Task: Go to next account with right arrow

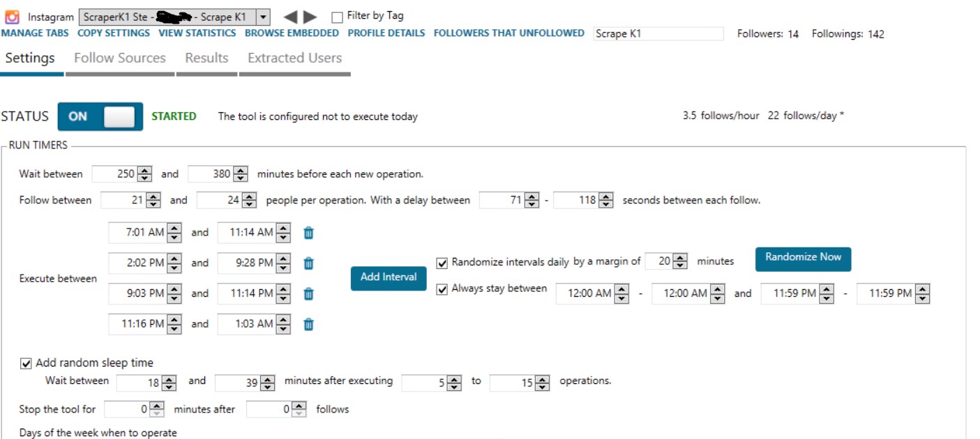Action: [310, 17]
